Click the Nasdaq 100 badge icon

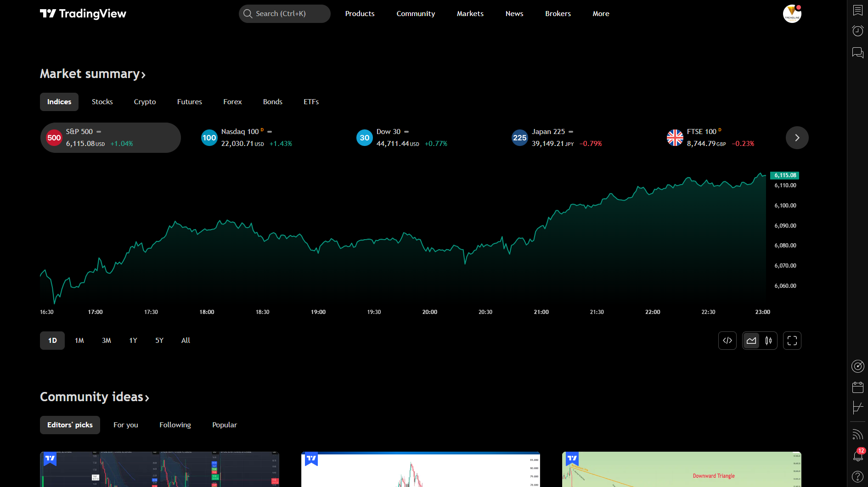point(209,138)
